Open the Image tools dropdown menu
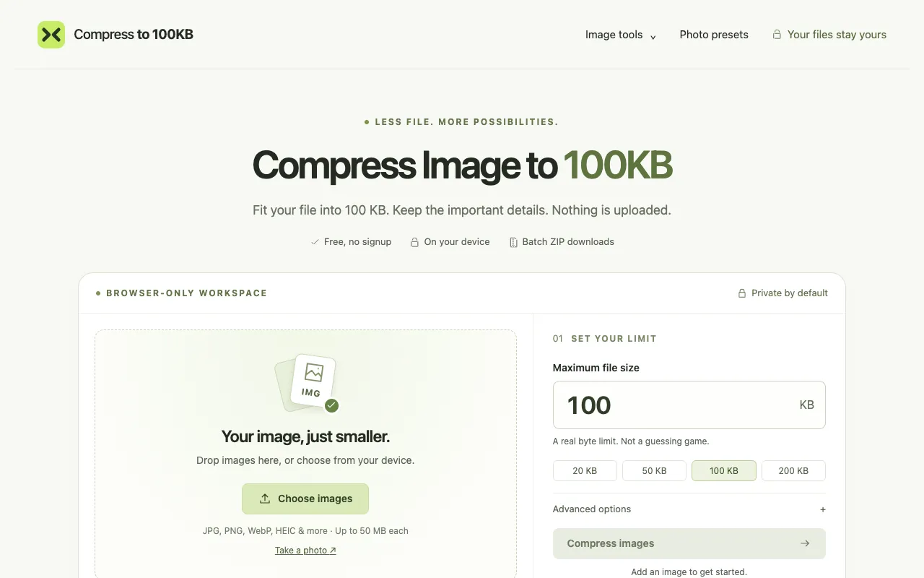The width and height of the screenshot is (924, 578). click(x=621, y=35)
